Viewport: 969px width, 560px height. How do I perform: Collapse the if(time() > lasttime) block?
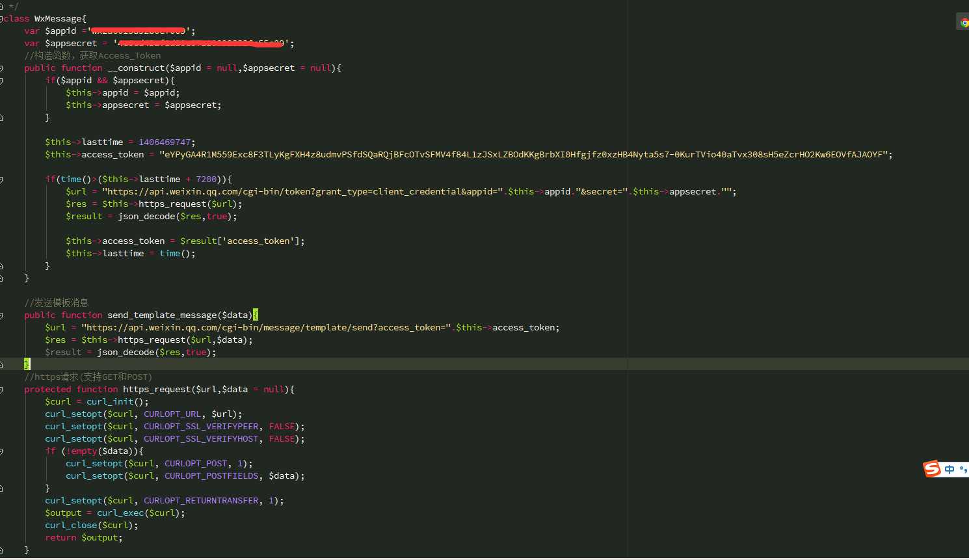pos(2,180)
